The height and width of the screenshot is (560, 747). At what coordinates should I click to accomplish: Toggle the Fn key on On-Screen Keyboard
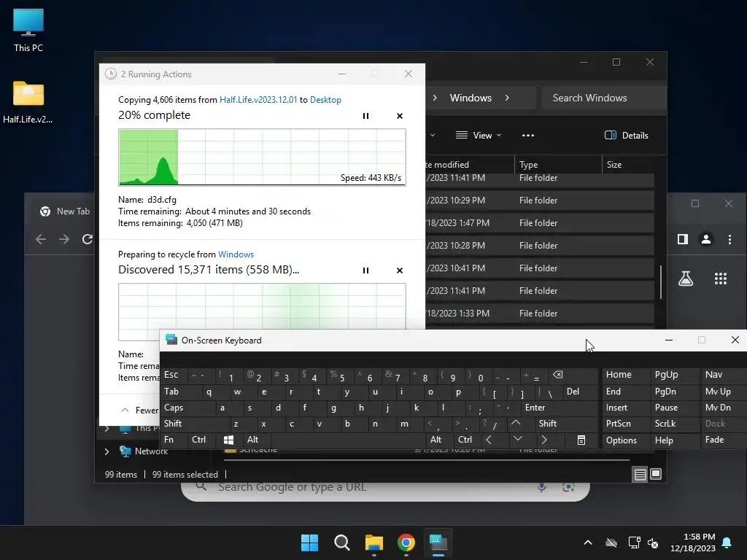pyautogui.click(x=174, y=440)
